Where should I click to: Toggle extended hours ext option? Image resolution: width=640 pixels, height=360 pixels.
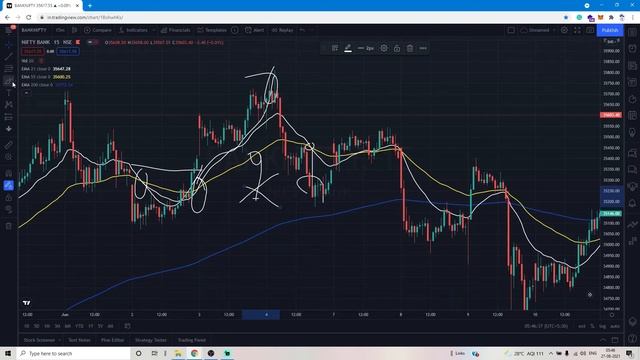[x=582, y=326]
